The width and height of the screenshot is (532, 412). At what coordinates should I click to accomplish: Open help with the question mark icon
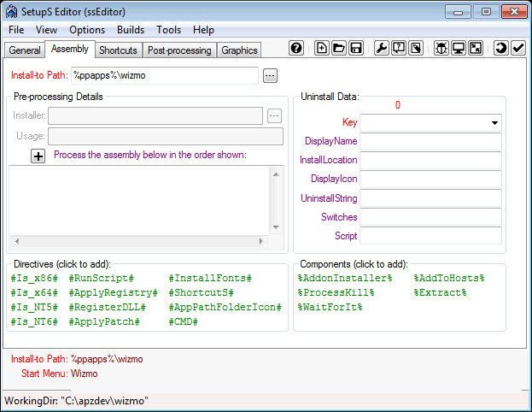(x=296, y=48)
